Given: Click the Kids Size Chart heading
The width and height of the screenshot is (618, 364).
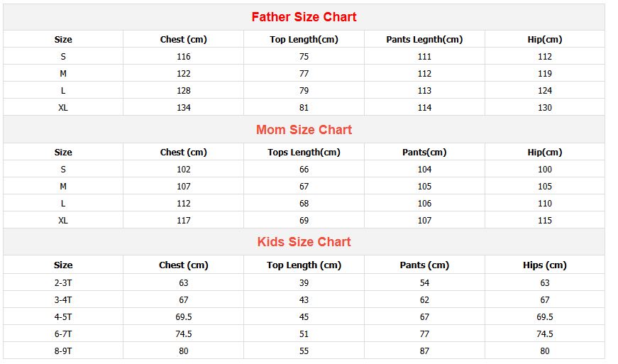Looking at the screenshot, I should click(304, 242).
